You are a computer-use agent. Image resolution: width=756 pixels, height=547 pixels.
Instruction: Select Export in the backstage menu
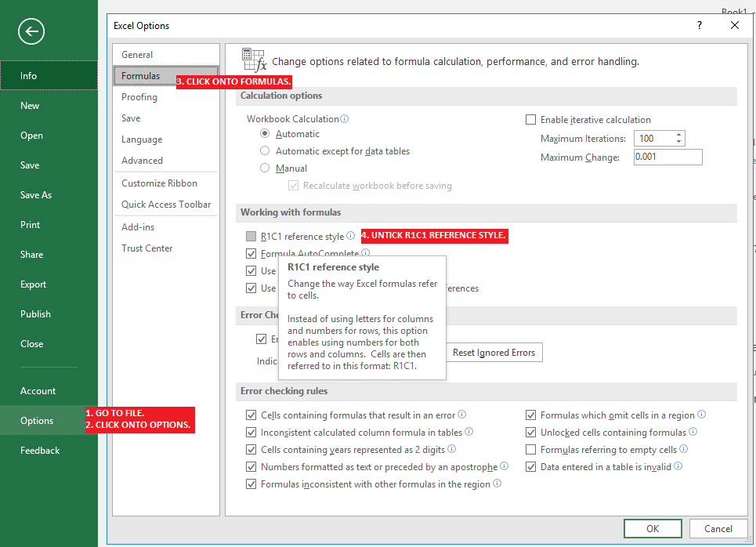point(49,284)
